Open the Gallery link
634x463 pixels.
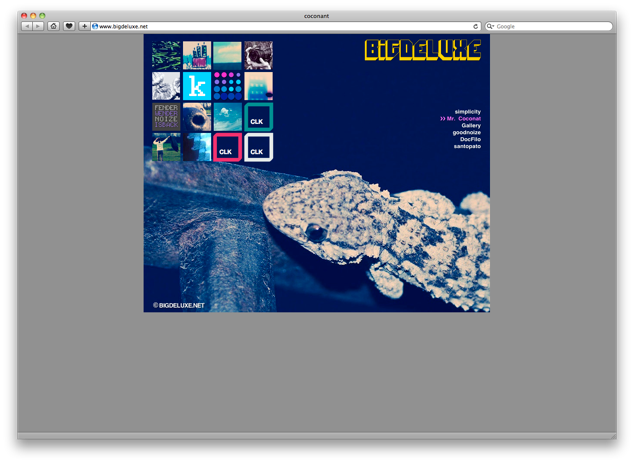click(x=471, y=125)
